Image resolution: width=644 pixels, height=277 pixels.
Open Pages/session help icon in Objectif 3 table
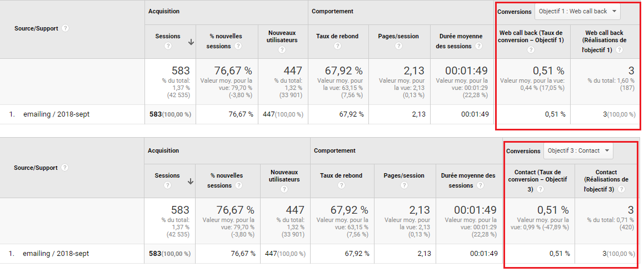point(404,185)
